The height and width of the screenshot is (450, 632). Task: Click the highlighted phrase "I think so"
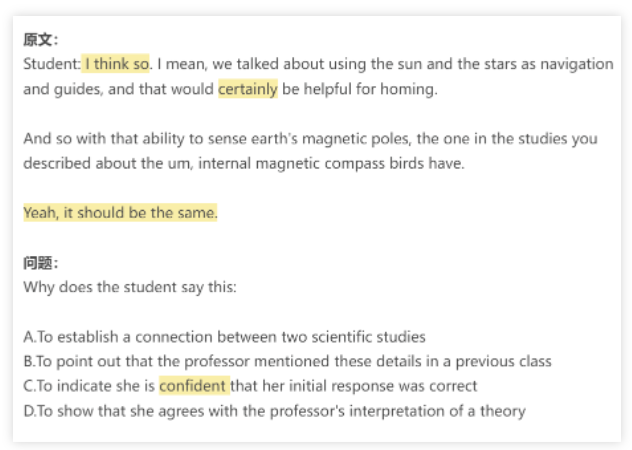tap(116, 64)
